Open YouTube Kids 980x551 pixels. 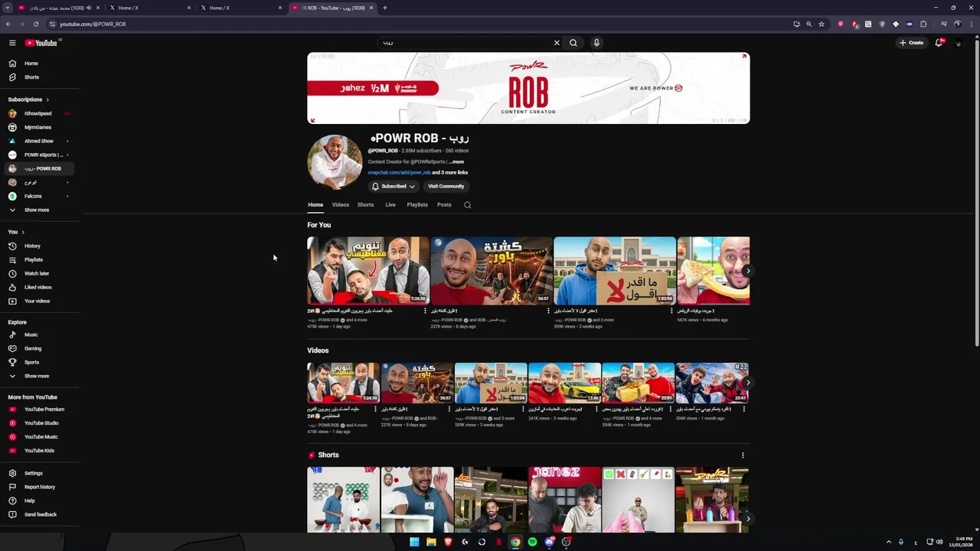pyautogui.click(x=40, y=451)
